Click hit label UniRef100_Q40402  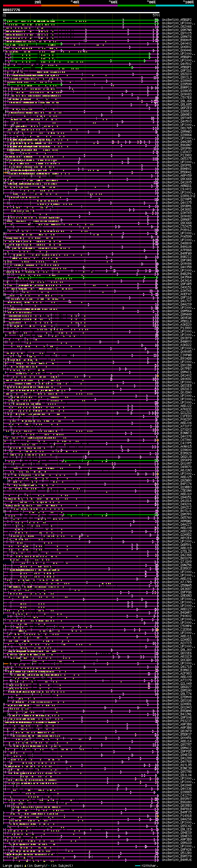(x=177, y=43)
